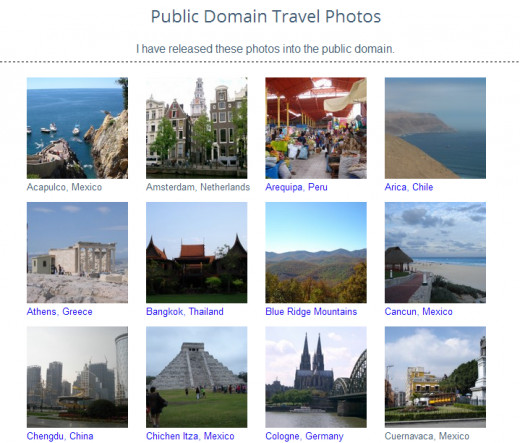
Task: Open the Acapulco cliffs photo thumbnail
Action: (77, 128)
